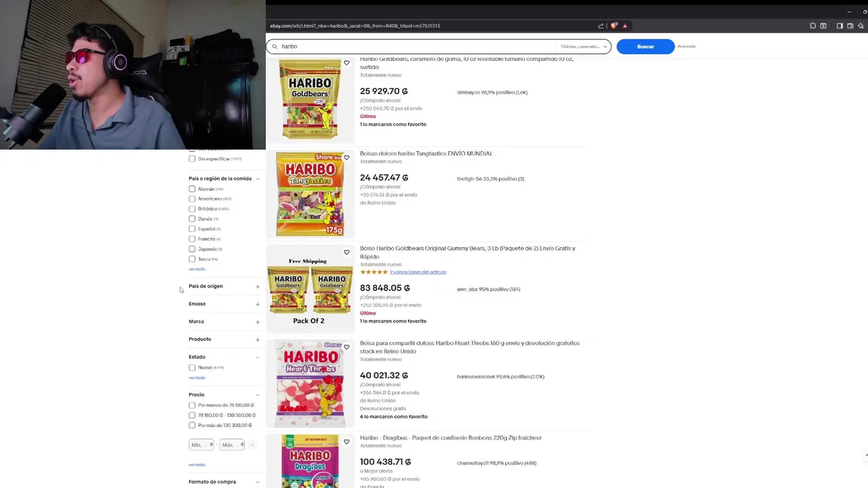Open the Haribo Tangfastics 175g thumbnail
This screenshot has width=868, height=488.
(x=310, y=194)
